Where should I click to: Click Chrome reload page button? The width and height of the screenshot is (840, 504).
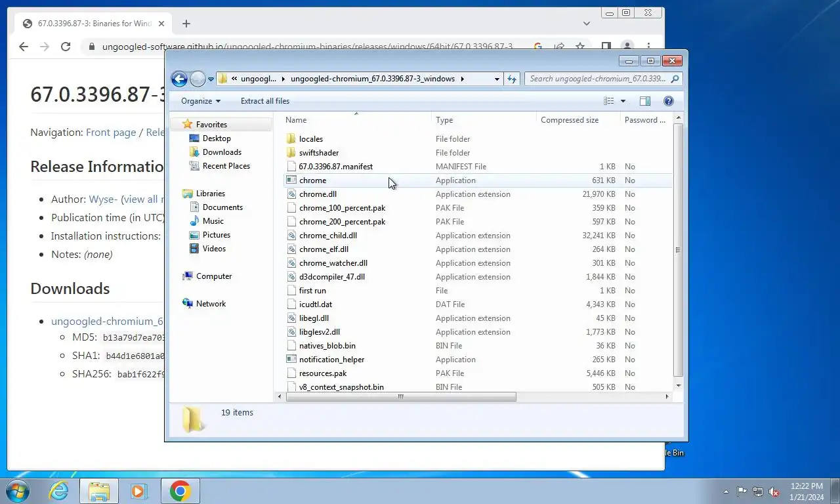(x=66, y=47)
